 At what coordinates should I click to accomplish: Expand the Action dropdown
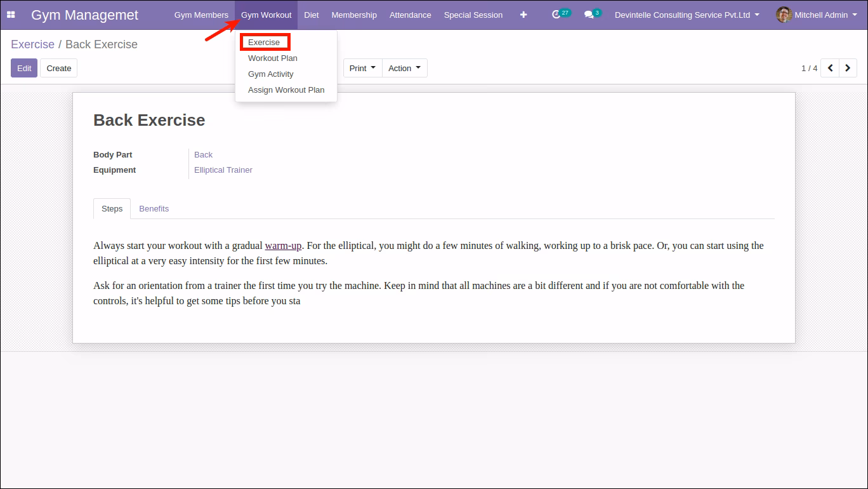click(405, 68)
